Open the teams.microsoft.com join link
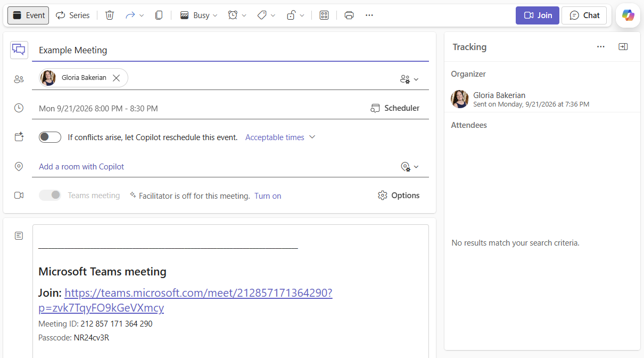Screen dimensions: 644x358 (185, 300)
